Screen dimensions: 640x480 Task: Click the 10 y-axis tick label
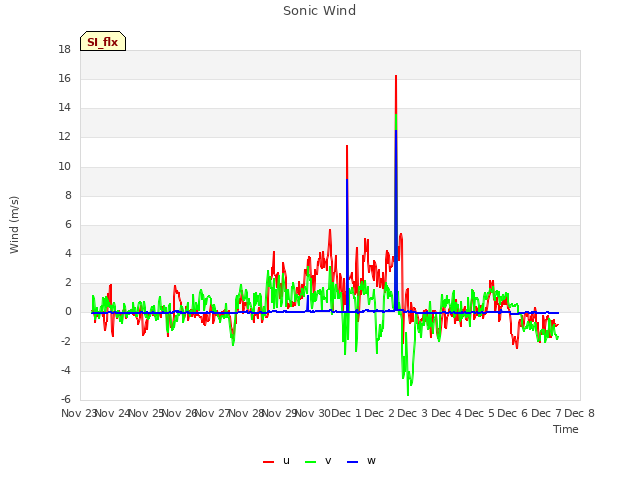click(x=64, y=166)
